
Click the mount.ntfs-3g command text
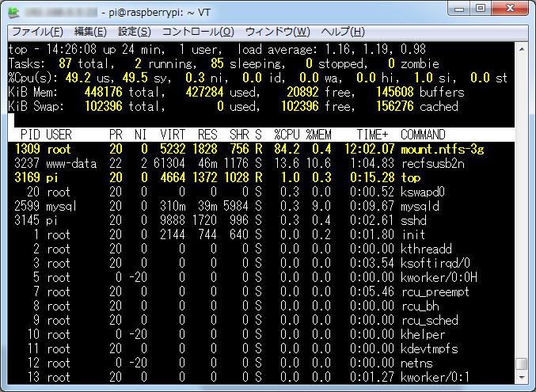[443, 150]
